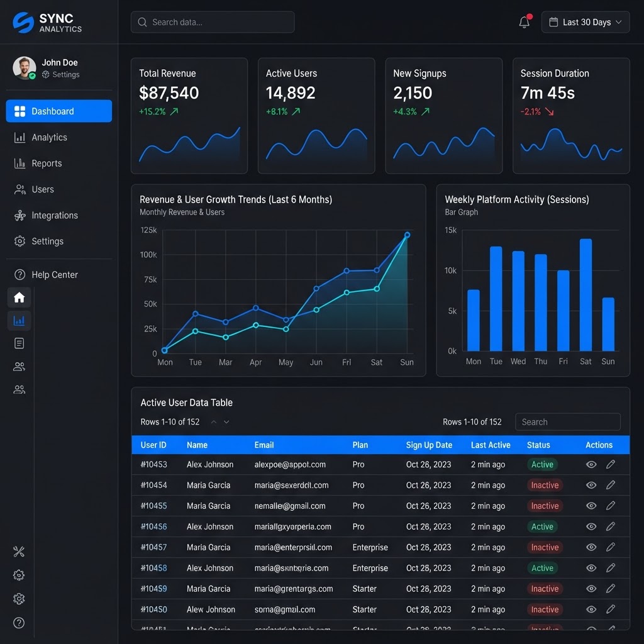Viewport: 644px width, 644px height.
Task: Open the notifications bell
Action: [525, 22]
